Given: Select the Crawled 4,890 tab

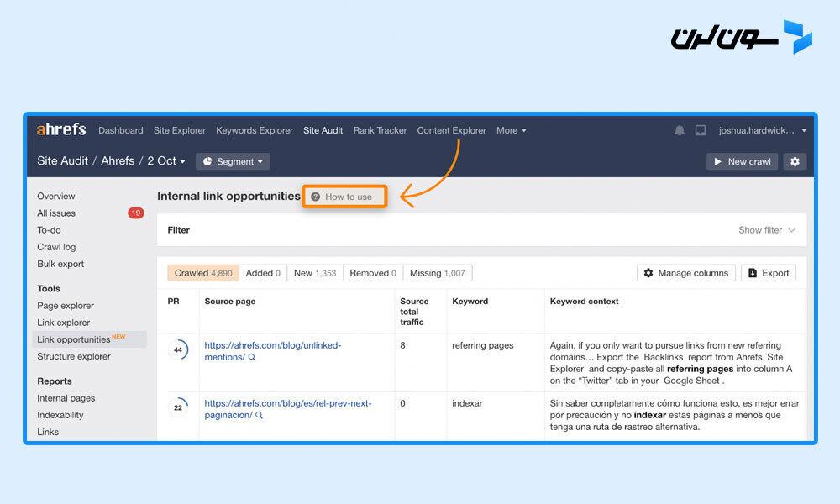Looking at the screenshot, I should tap(203, 273).
